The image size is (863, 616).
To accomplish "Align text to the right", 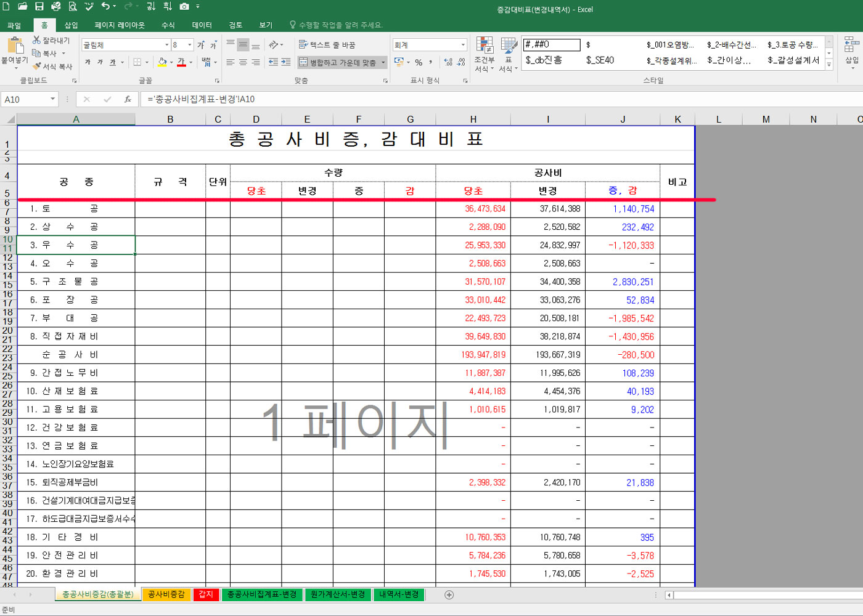I will pos(255,62).
